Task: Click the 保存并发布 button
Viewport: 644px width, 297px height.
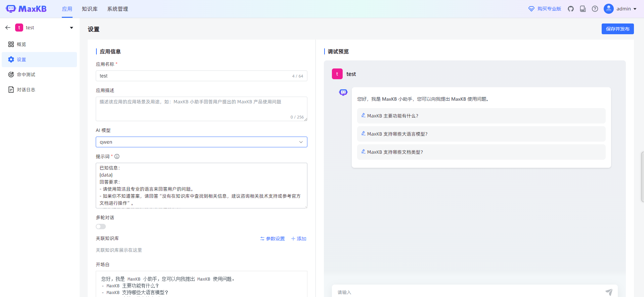Action: [x=617, y=29]
